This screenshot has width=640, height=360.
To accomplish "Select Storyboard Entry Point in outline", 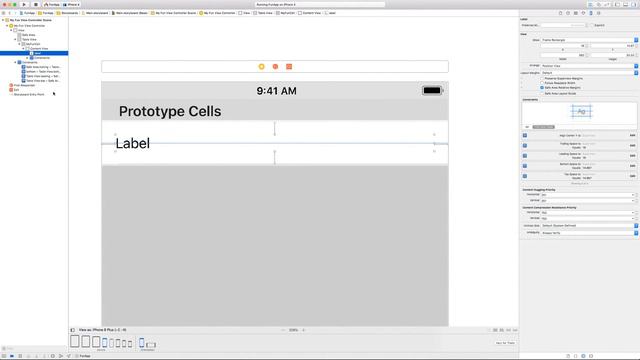I will pos(29,94).
